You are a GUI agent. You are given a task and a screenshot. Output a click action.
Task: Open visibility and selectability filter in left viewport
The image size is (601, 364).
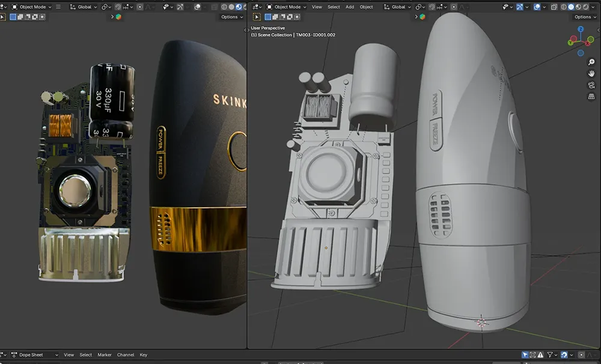point(168,7)
